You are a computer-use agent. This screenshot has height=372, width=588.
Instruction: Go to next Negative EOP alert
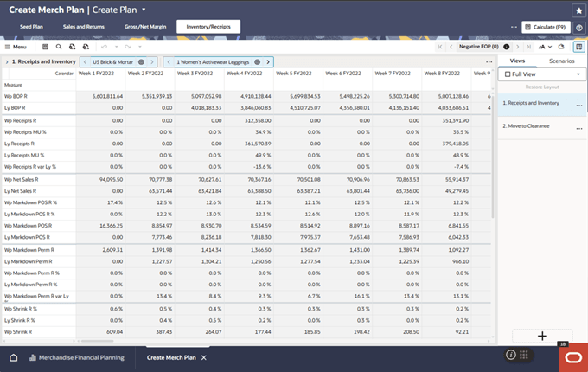click(x=517, y=47)
